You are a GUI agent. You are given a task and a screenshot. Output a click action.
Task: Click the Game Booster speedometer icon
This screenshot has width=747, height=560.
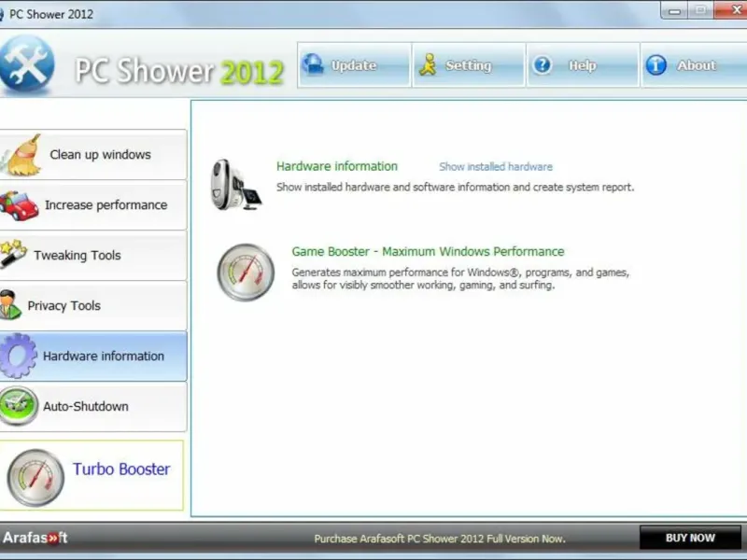click(246, 273)
